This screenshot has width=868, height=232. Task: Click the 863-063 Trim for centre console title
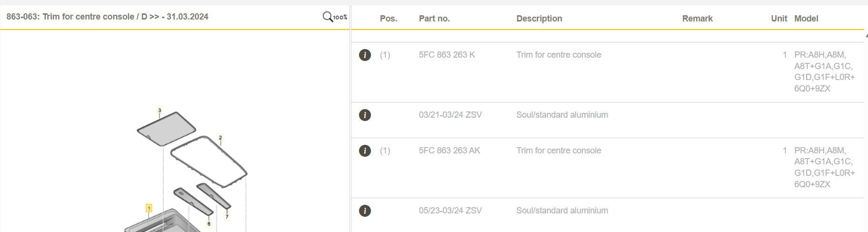(x=107, y=17)
